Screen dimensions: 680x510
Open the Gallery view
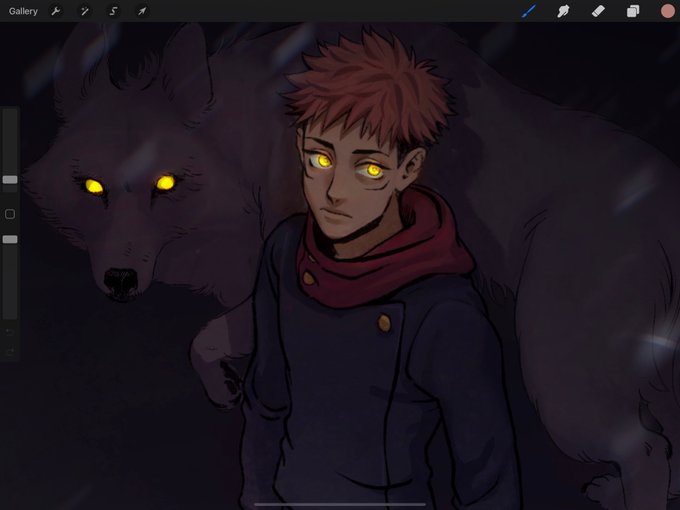pyautogui.click(x=23, y=11)
